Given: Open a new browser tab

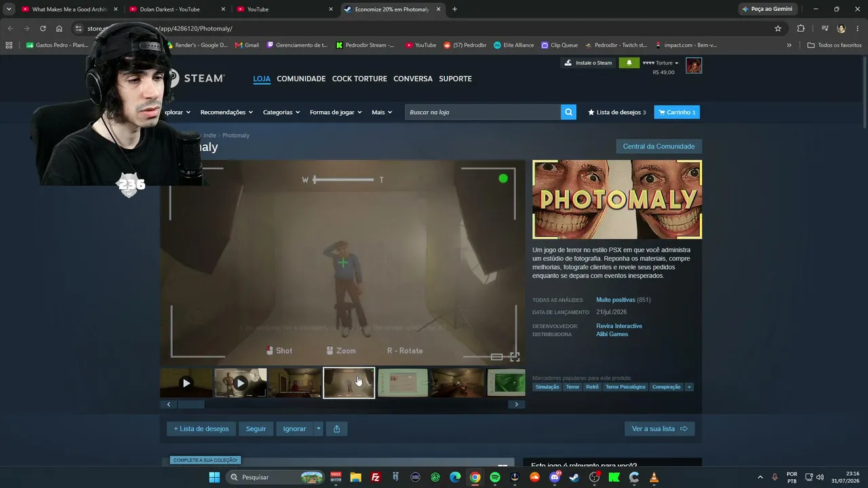Looking at the screenshot, I should coord(454,9).
